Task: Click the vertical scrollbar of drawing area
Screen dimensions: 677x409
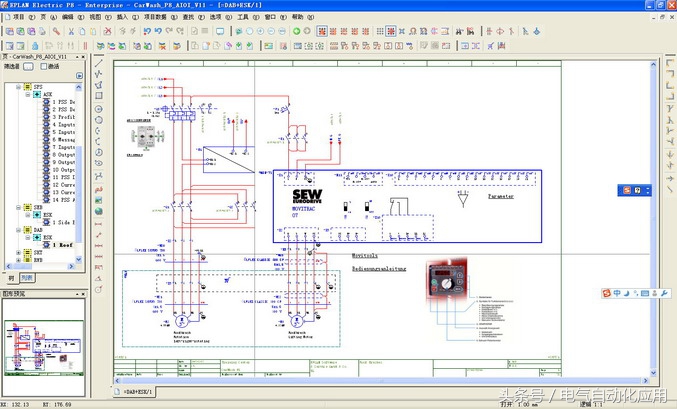Action: 655,220
